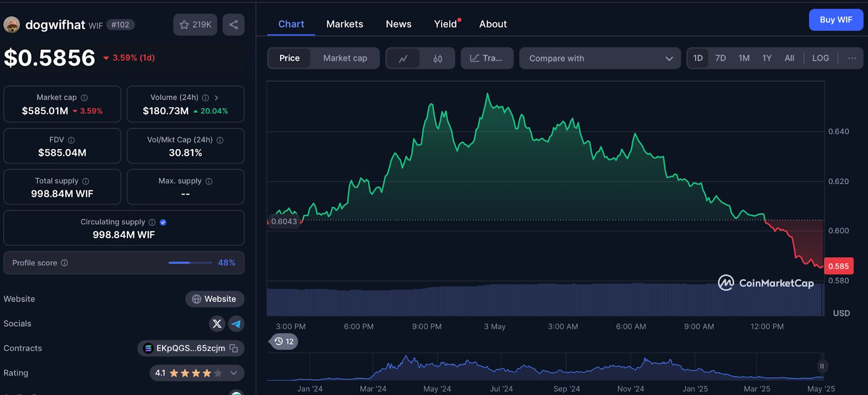The height and width of the screenshot is (395, 868).
Task: Toggle chart to Market cap view
Action: (x=345, y=58)
